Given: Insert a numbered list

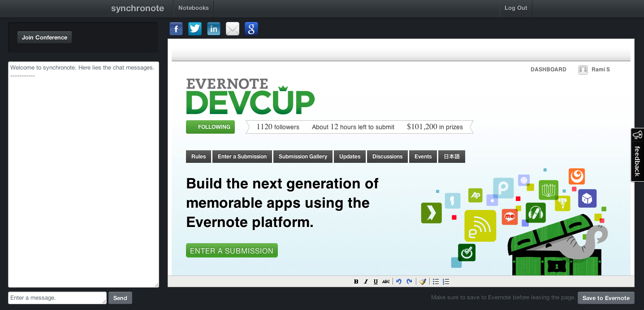Looking at the screenshot, I should coord(446,282).
